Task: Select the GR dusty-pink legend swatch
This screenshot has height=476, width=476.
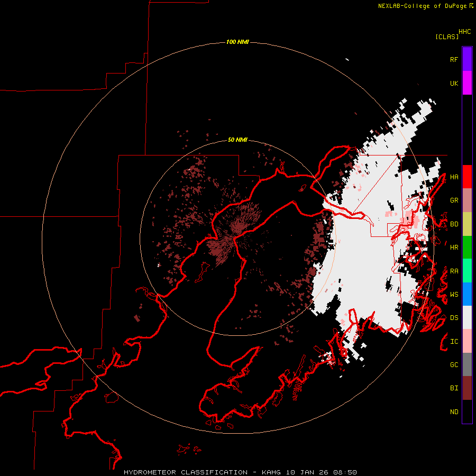Action: pos(467,200)
